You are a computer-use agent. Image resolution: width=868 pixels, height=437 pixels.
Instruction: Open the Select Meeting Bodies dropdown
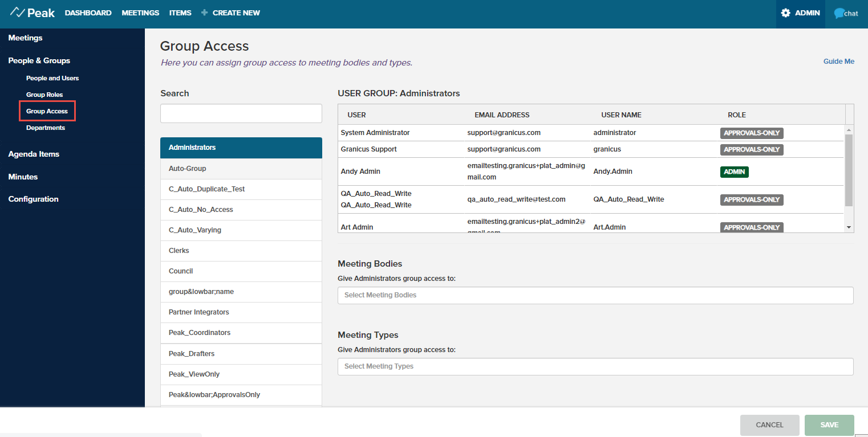pyautogui.click(x=595, y=295)
